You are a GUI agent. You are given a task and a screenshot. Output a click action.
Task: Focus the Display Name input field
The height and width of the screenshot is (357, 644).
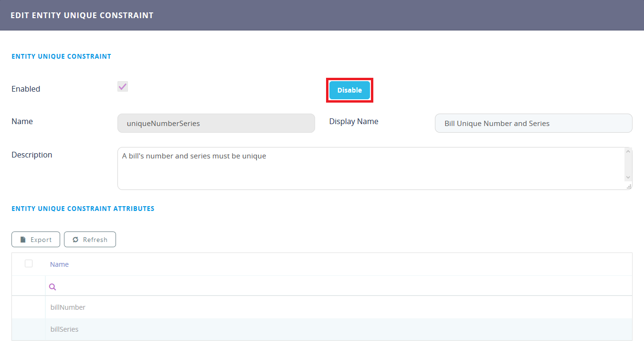[533, 123]
